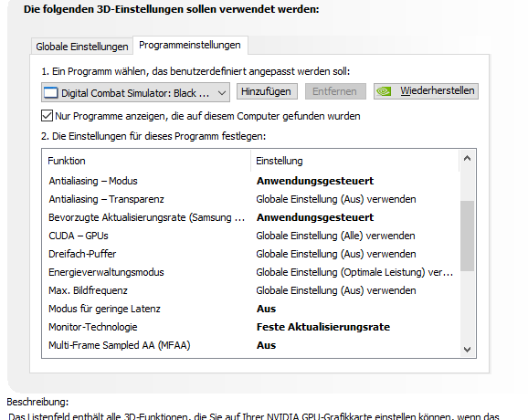This screenshot has width=528, height=420.
Task: Click the NVIDIA logo icon on Wiederherstellen
Action: [384, 91]
